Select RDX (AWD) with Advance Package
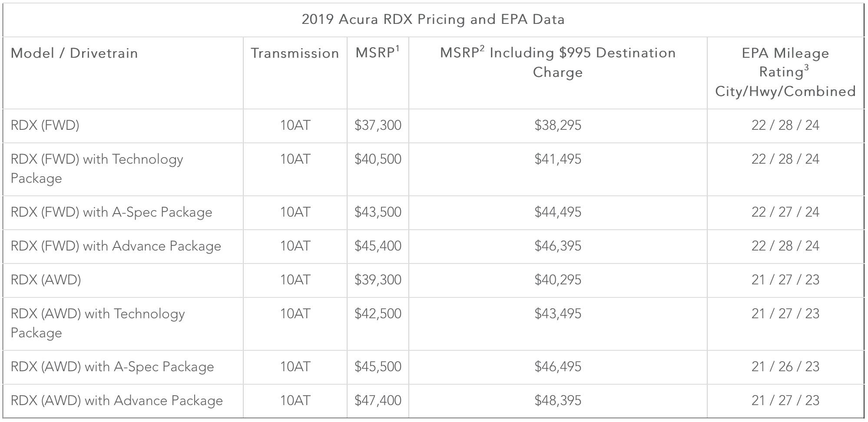Screen dimensions: 868x422 pos(117,401)
